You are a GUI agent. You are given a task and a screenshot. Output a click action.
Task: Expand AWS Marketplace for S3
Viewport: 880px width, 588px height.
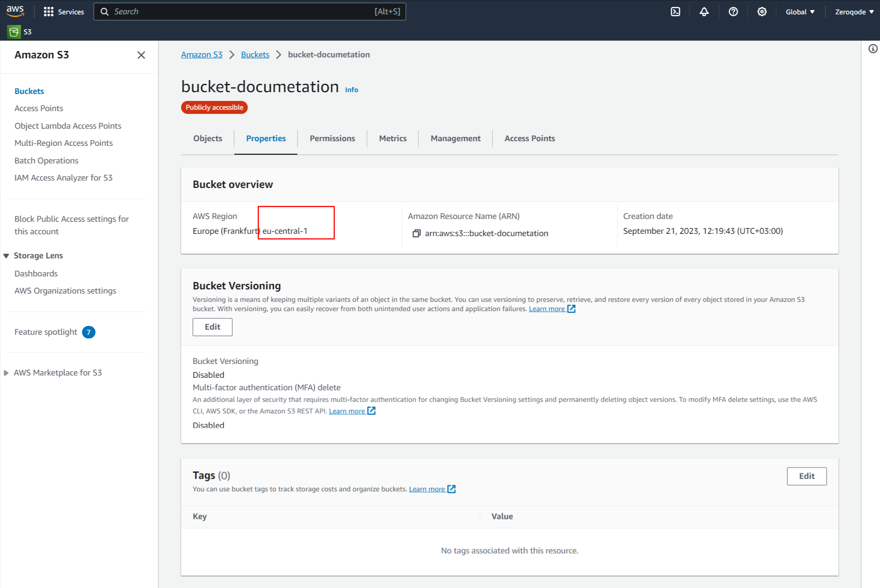(x=6, y=373)
